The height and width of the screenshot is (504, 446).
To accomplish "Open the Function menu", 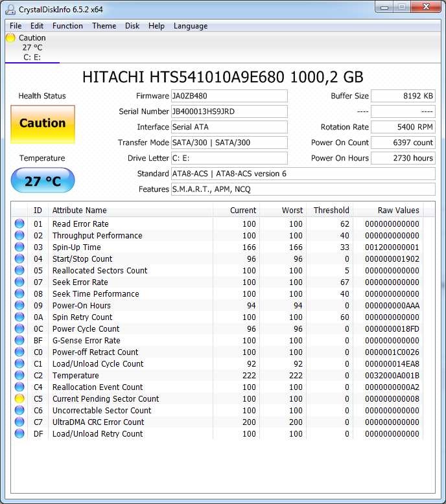I will coord(67,26).
